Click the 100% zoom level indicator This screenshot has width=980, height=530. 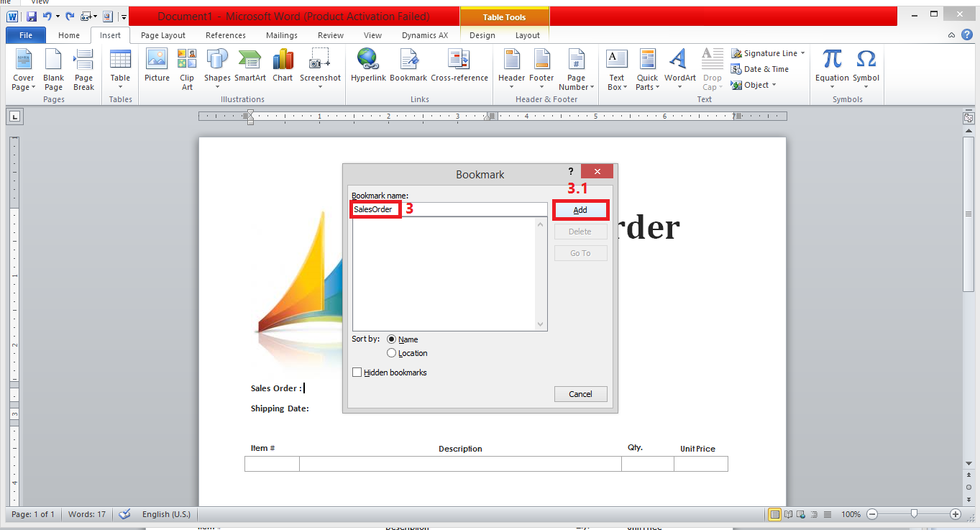point(851,514)
